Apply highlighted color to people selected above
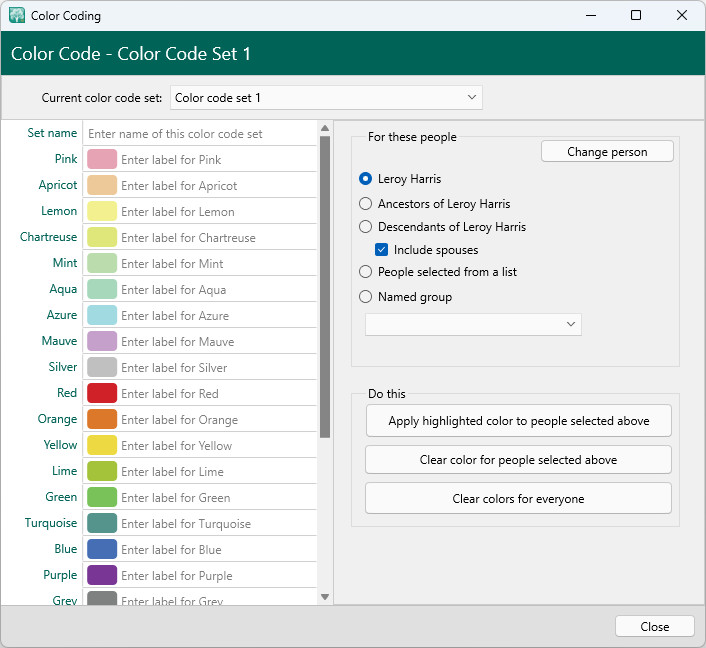Screen dimensions: 706x648 [x=519, y=421]
